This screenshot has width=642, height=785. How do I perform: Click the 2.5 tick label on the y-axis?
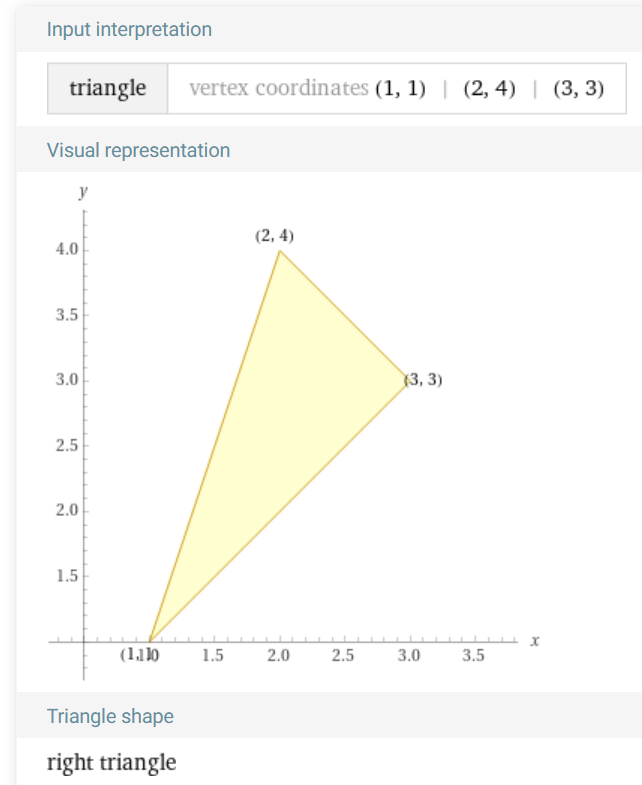(x=66, y=445)
